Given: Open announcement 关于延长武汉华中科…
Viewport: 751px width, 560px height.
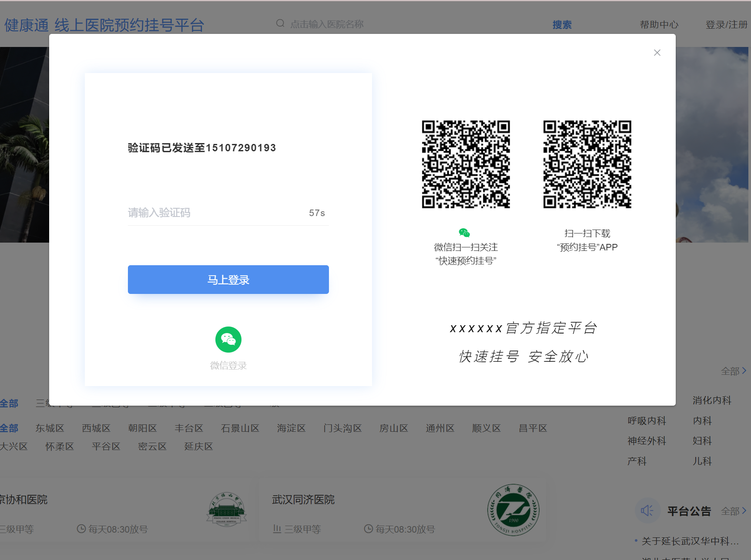Looking at the screenshot, I should coord(690,541).
